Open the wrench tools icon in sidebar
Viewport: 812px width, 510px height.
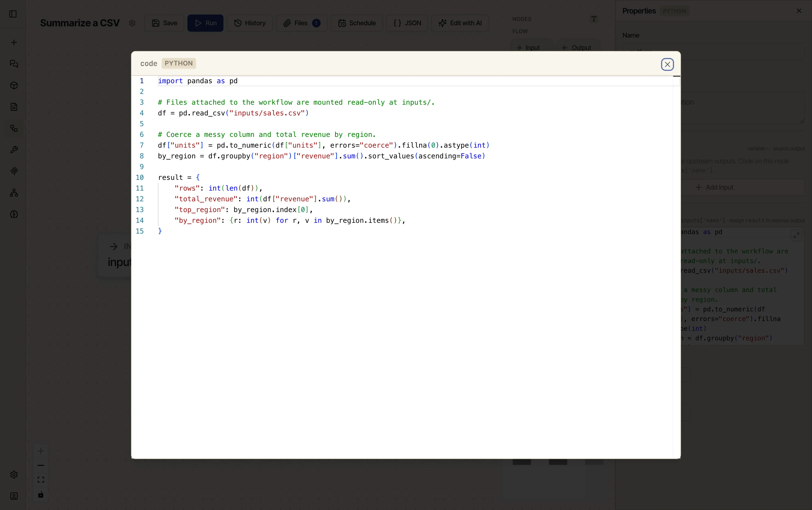[14, 150]
